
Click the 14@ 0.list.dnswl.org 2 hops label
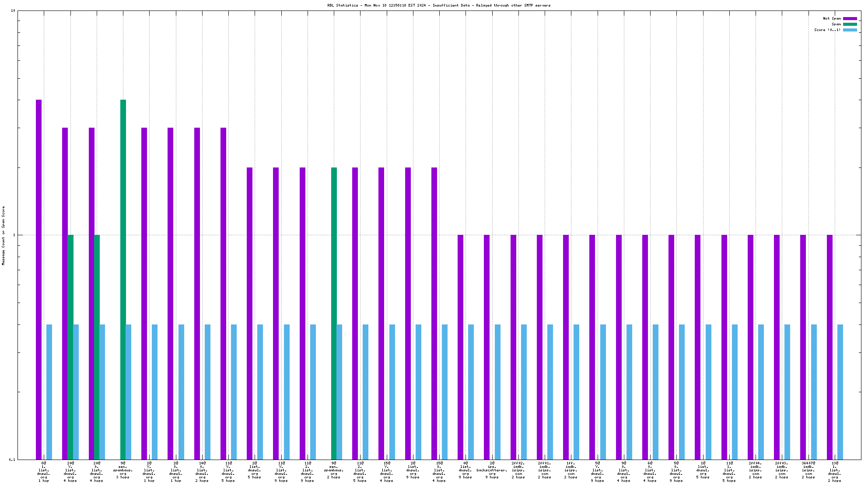pyautogui.click(x=202, y=471)
